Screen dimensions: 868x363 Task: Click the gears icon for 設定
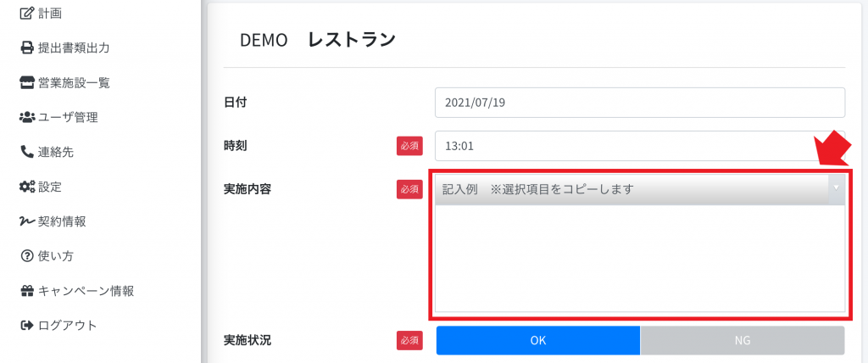(26, 187)
